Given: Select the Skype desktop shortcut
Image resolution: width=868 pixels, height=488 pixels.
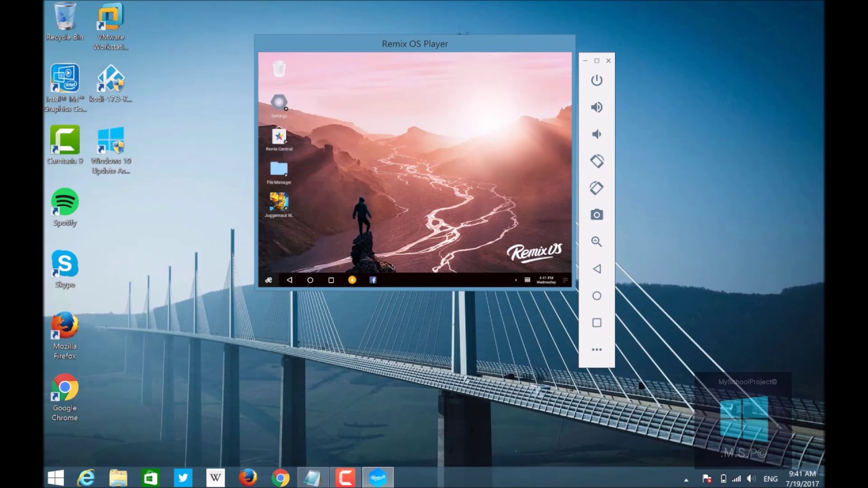Looking at the screenshot, I should point(65,269).
